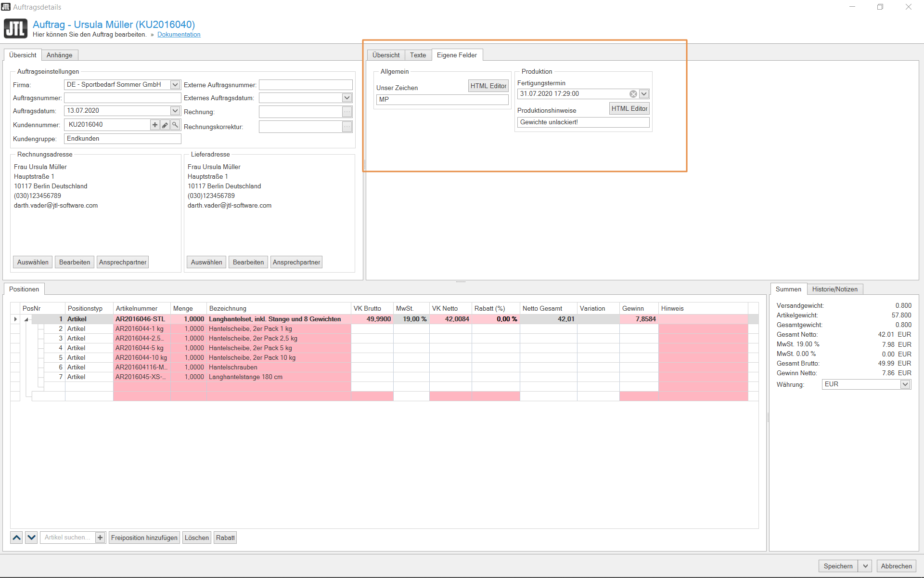Open the Währung EUR dropdown
This screenshot has width=924, height=578.
(905, 384)
